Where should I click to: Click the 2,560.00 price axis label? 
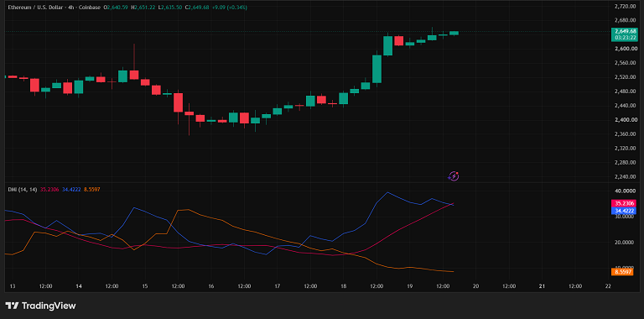[624, 63]
